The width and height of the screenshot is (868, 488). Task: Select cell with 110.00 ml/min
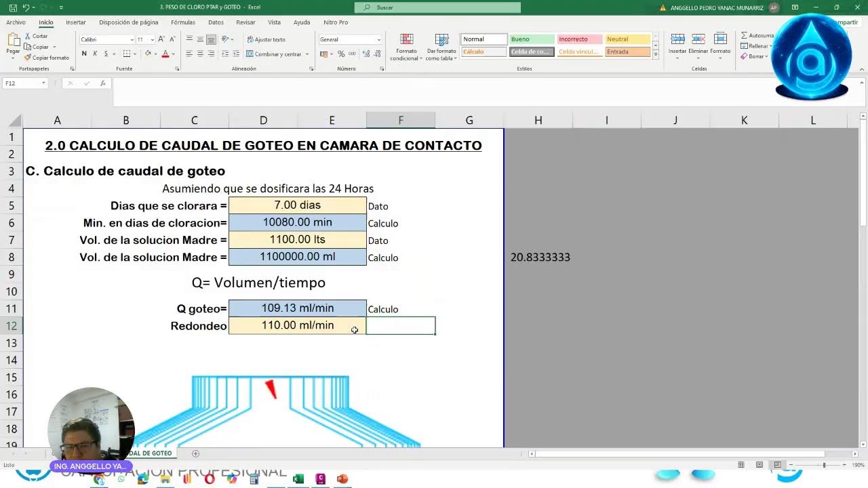click(x=297, y=325)
